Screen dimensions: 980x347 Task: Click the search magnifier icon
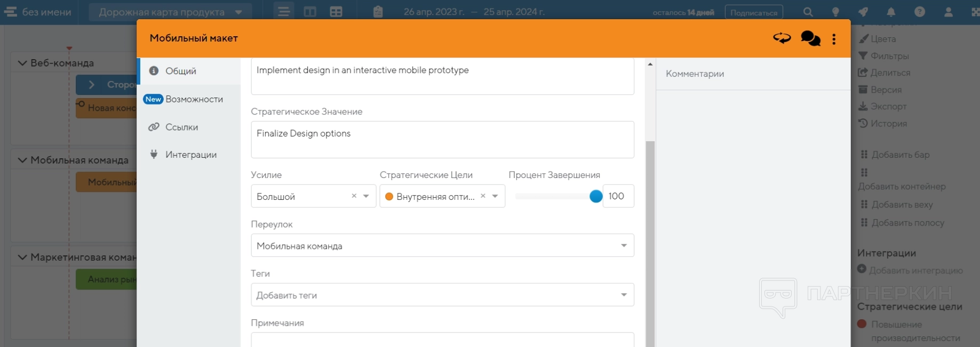tap(808, 12)
